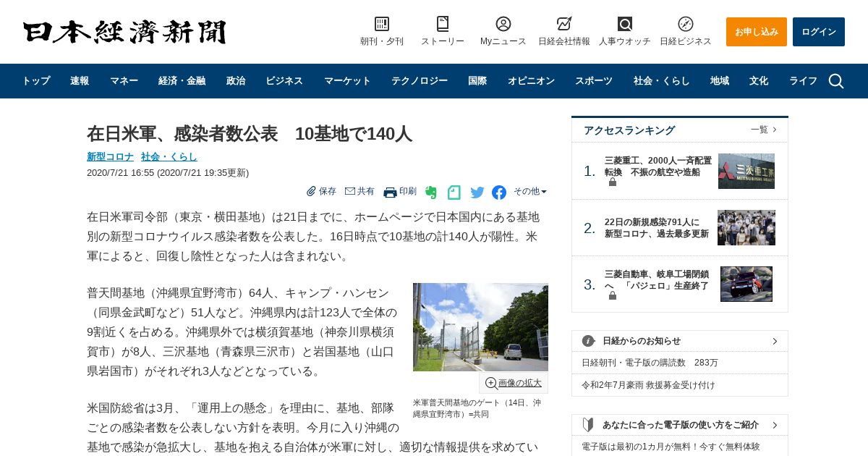Select 経済・金融 in navigation bar
The image size is (868, 456).
coord(182,81)
